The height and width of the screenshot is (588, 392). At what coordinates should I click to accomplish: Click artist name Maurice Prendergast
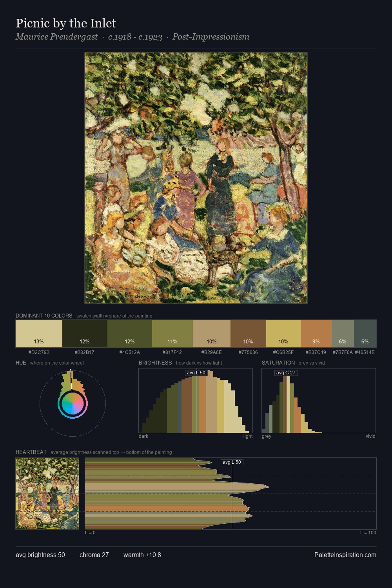(56, 37)
